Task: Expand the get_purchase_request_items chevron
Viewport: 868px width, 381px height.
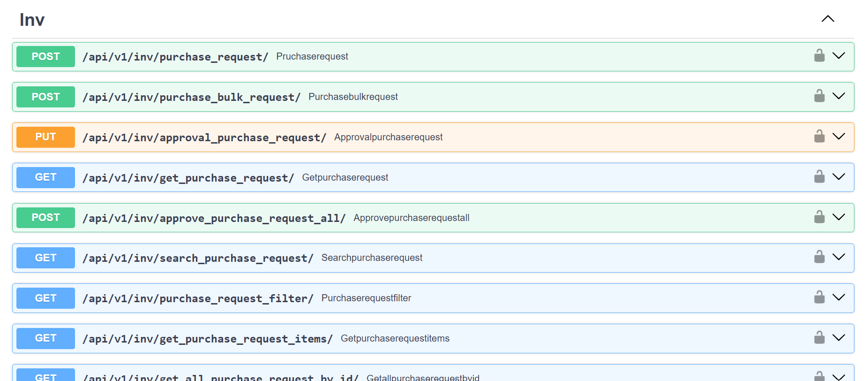Action: (838, 338)
